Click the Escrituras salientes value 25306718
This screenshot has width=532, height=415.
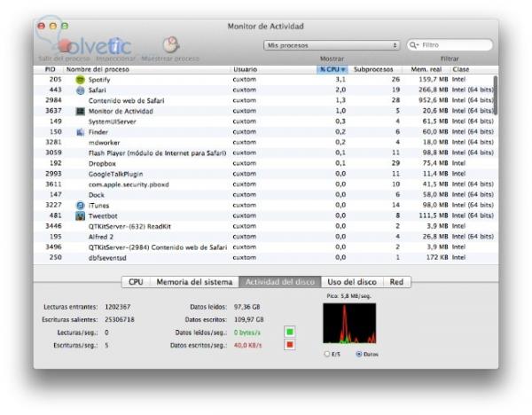(120, 319)
